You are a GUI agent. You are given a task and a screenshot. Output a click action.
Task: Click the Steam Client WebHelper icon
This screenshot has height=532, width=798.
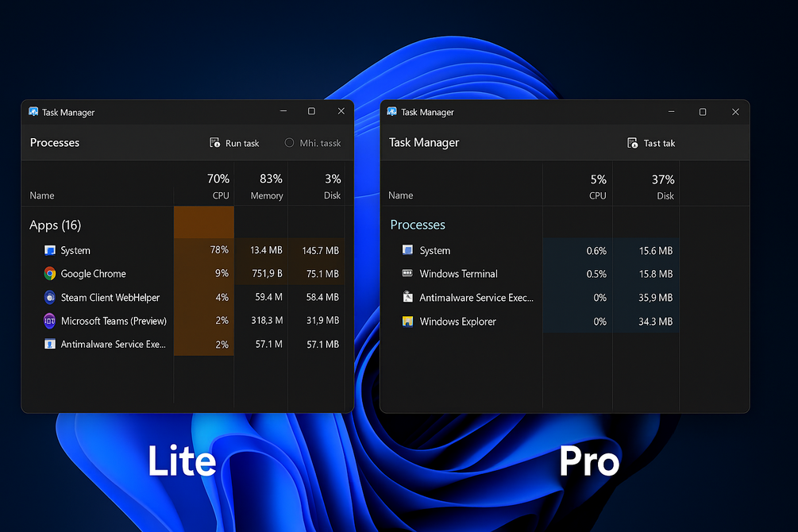(50, 297)
